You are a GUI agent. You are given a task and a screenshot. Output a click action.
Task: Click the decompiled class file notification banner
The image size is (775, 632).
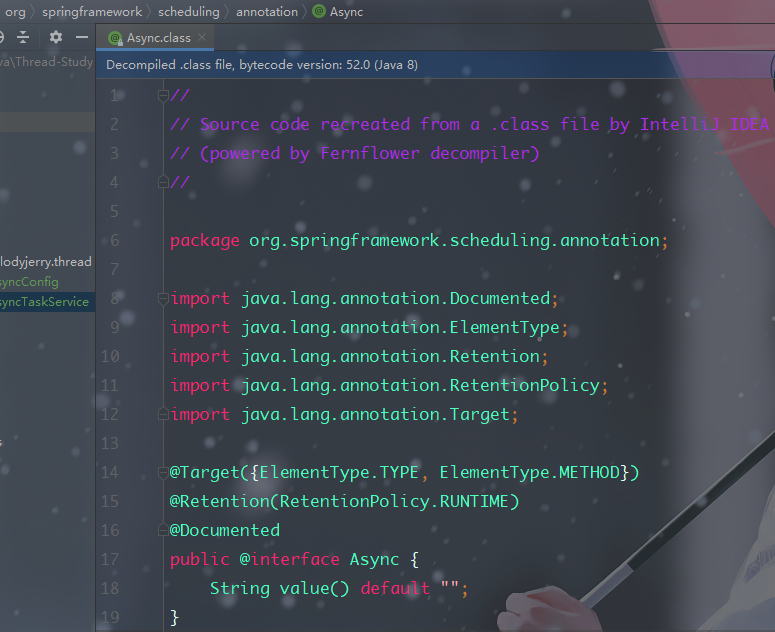tap(435, 65)
